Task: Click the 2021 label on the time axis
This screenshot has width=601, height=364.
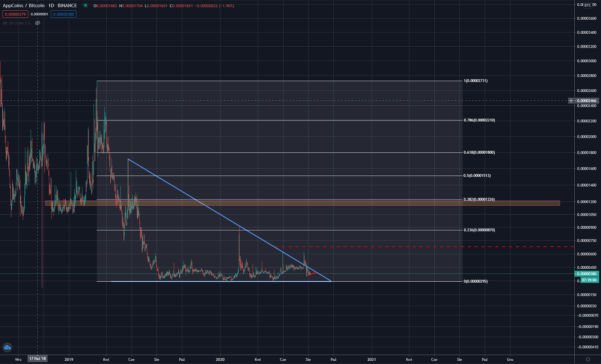Action: pyautogui.click(x=372, y=359)
